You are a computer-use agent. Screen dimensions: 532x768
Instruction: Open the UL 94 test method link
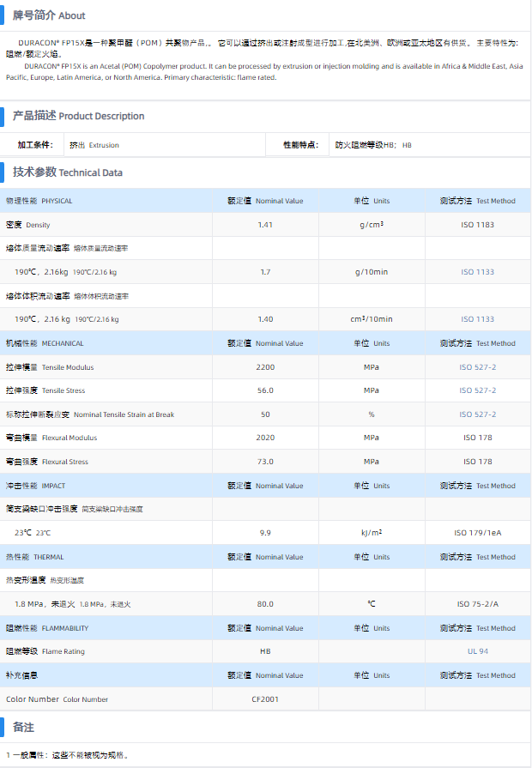click(x=477, y=651)
